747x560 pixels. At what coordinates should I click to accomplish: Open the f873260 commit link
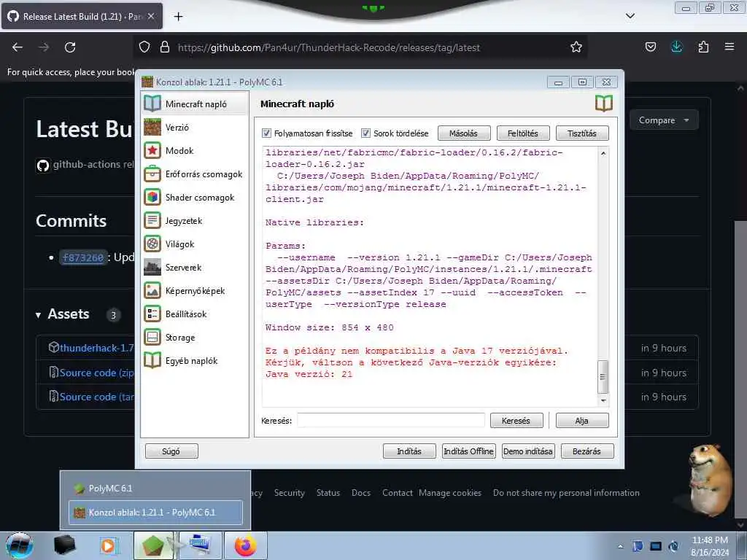pos(83,257)
